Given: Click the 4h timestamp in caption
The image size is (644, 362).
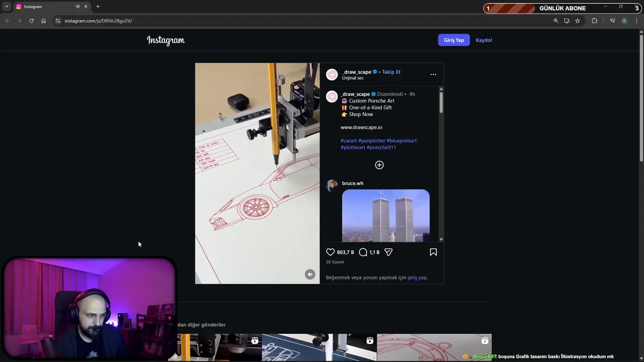Looking at the screenshot, I should [x=412, y=94].
